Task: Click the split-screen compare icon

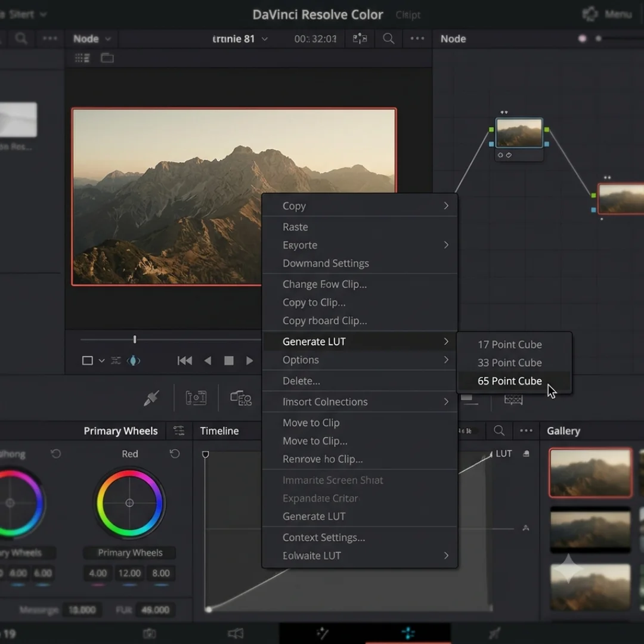Action: pos(360,39)
